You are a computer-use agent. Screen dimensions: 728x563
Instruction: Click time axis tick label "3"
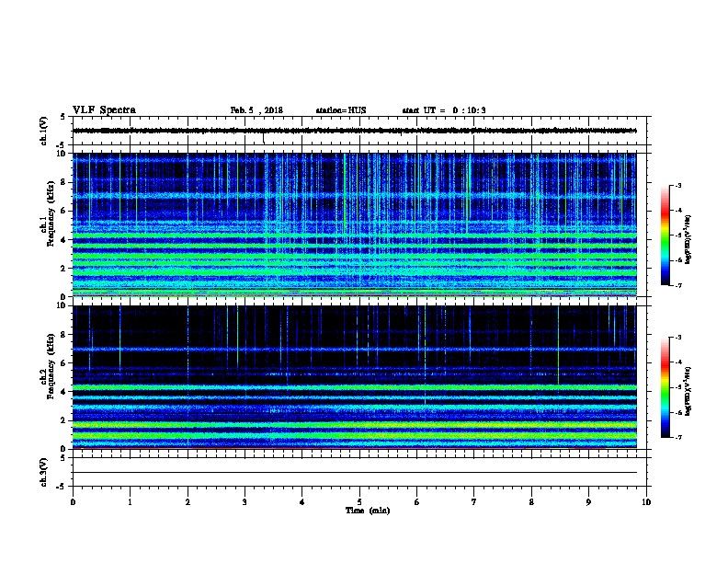click(x=245, y=502)
